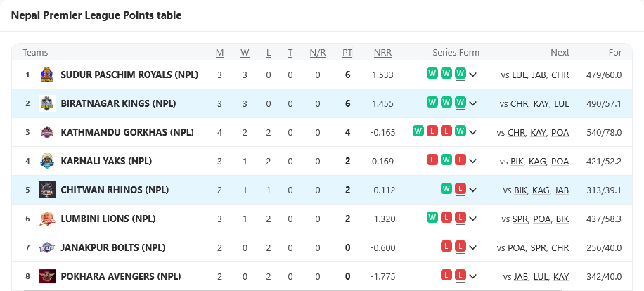Expand Sudur Paschim Royals series form chevron

point(473,75)
